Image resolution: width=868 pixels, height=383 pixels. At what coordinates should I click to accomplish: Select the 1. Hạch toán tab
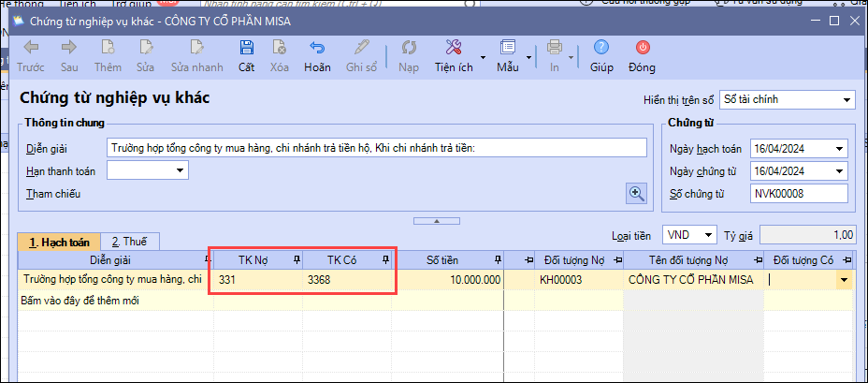(x=57, y=242)
